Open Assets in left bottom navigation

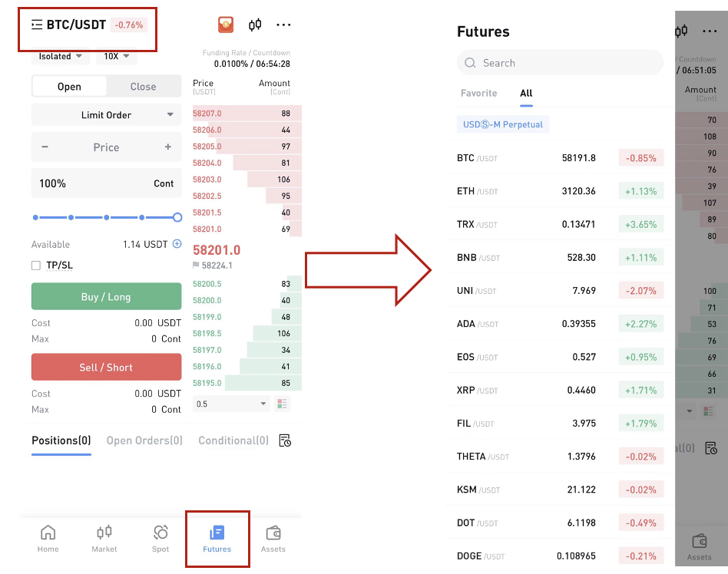273,539
